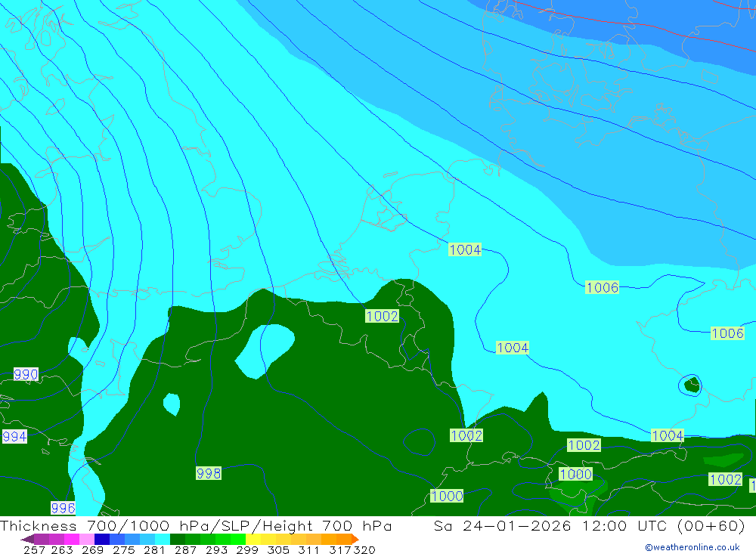This screenshot has width=756, height=554.
Task: Click the word Thickness in the title
Action: pyautogui.click(x=38, y=525)
